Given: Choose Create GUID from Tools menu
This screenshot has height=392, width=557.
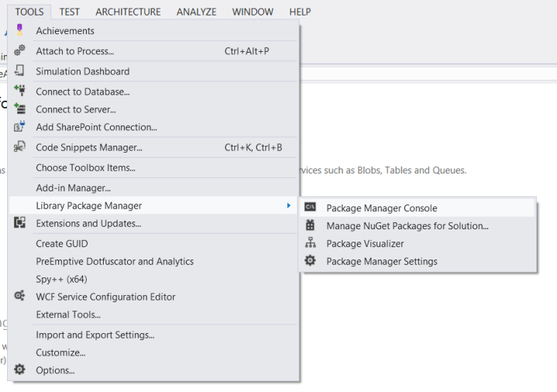Looking at the screenshot, I should [60, 243].
